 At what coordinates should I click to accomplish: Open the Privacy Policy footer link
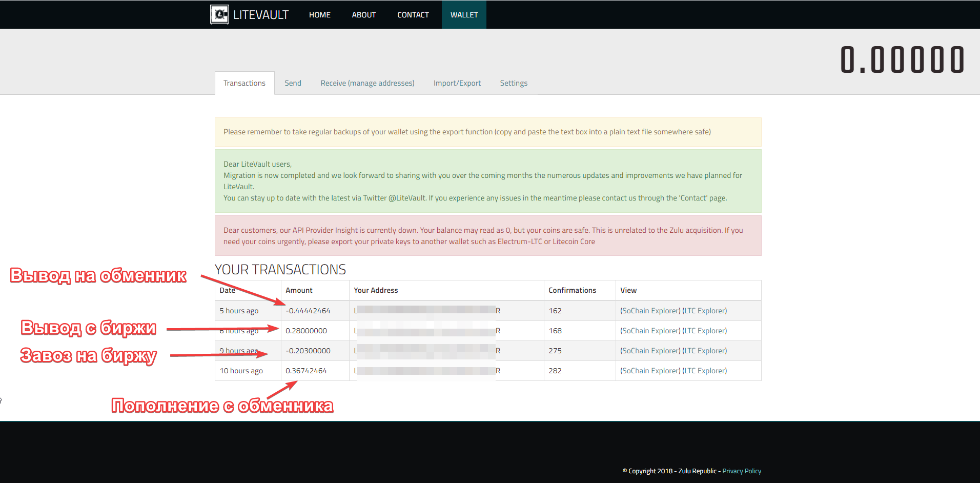(741, 471)
